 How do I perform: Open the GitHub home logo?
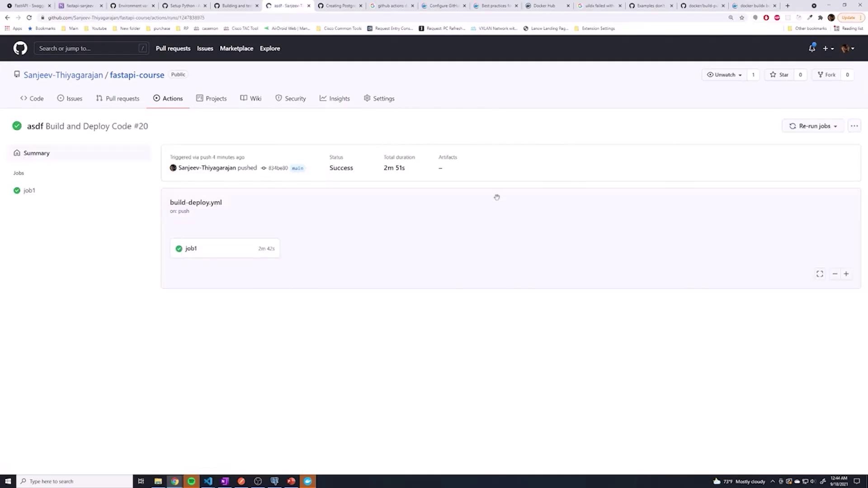click(20, 48)
